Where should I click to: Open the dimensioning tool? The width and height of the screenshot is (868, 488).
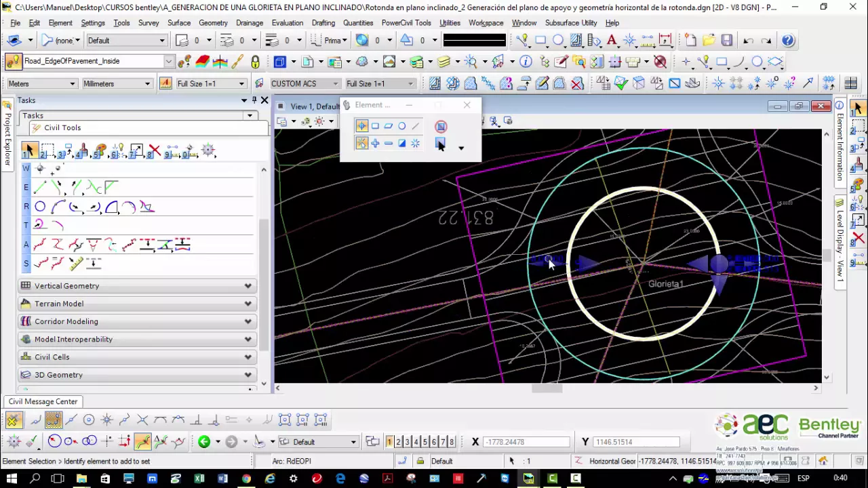click(665, 41)
